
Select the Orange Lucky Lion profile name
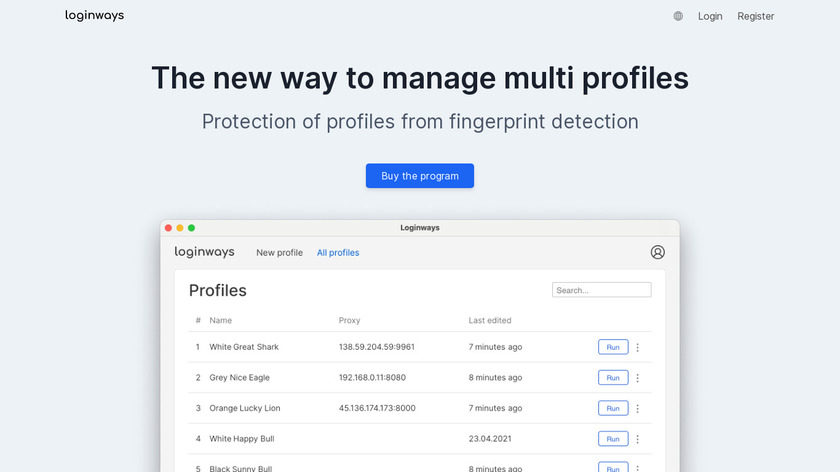pyautogui.click(x=245, y=408)
